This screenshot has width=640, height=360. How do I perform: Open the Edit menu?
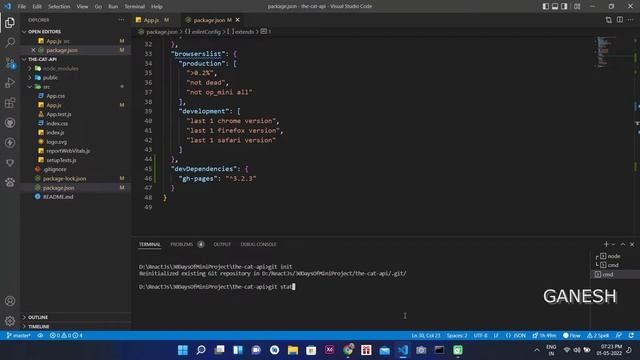(x=37, y=7)
